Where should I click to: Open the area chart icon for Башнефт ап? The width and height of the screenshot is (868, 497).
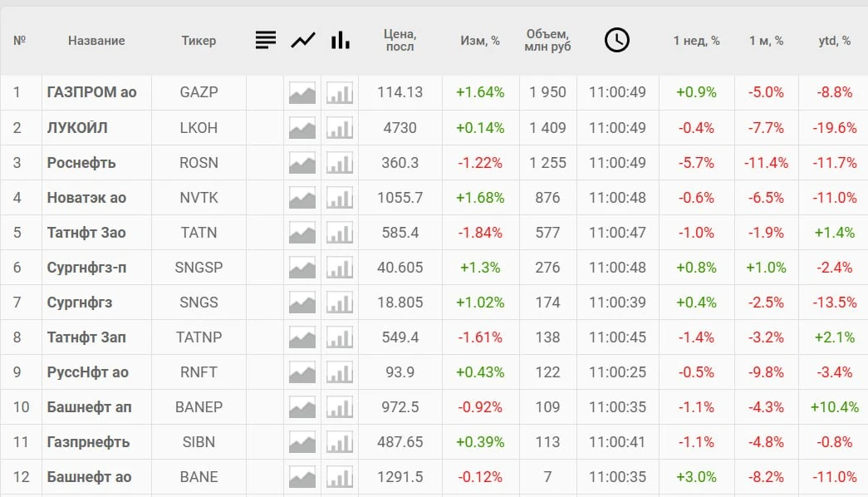click(302, 407)
